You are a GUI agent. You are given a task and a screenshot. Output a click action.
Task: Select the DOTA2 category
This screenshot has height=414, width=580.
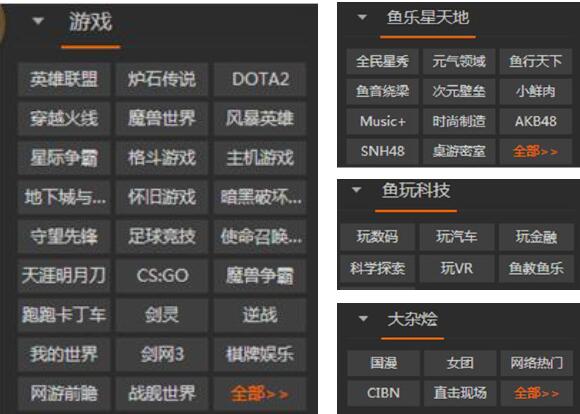point(260,79)
